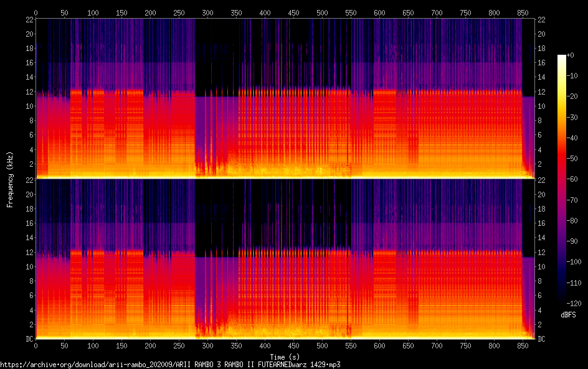
Task: Click "150" on the top time axis
Action: tap(122, 12)
